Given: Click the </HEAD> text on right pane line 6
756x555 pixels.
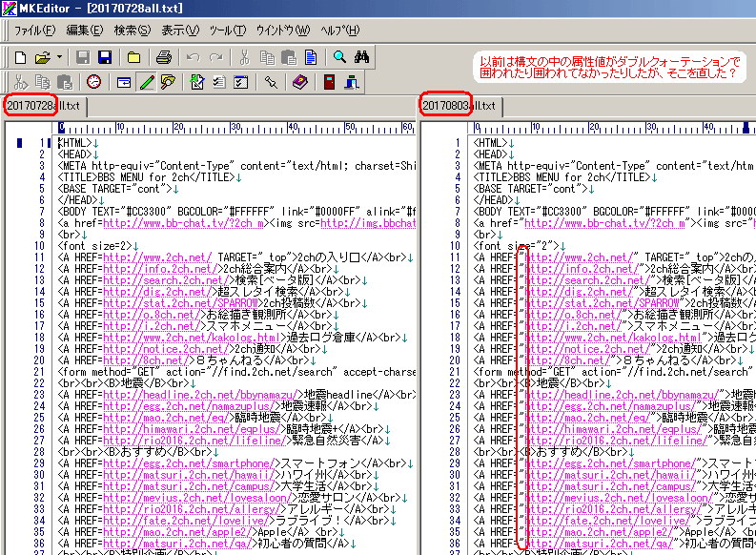Looking at the screenshot, I should pos(493,200).
